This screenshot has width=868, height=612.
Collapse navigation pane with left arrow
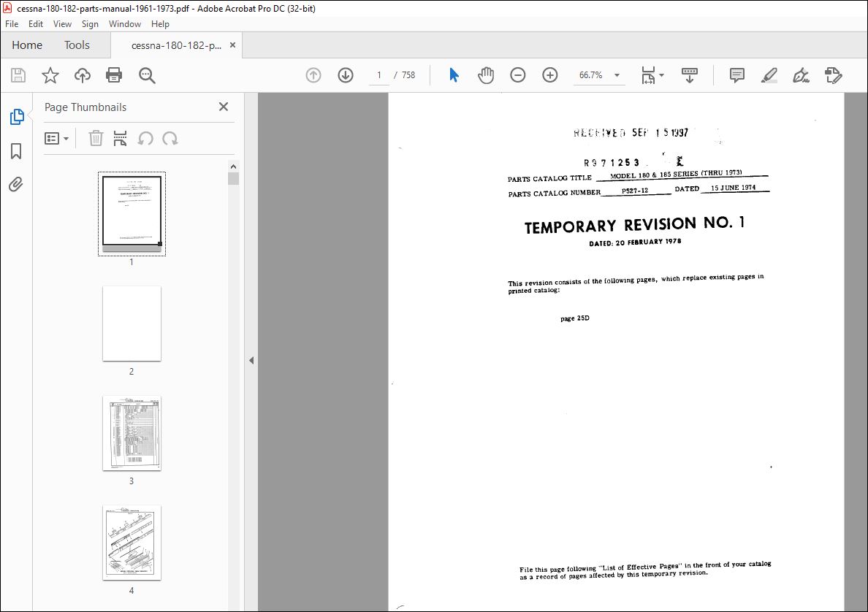click(x=251, y=360)
